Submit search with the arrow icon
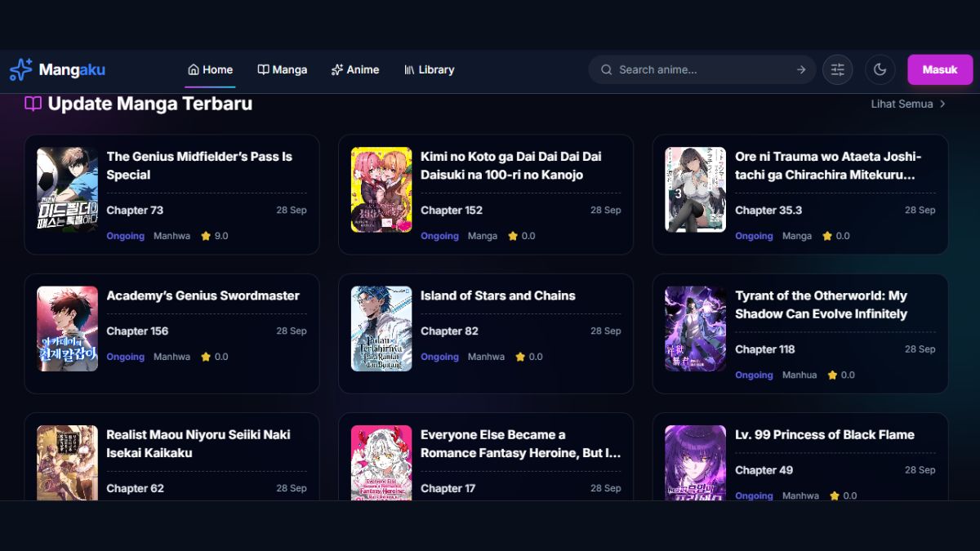This screenshot has height=551, width=980. pyautogui.click(x=801, y=70)
